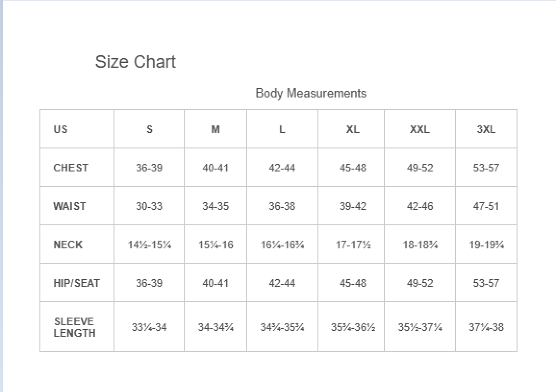This screenshot has height=392, width=556.
Task: Click the Body Measurements caption
Action: (311, 93)
